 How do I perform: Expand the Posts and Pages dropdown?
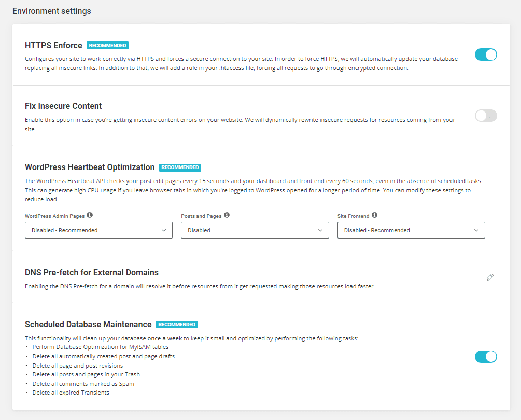pos(255,230)
